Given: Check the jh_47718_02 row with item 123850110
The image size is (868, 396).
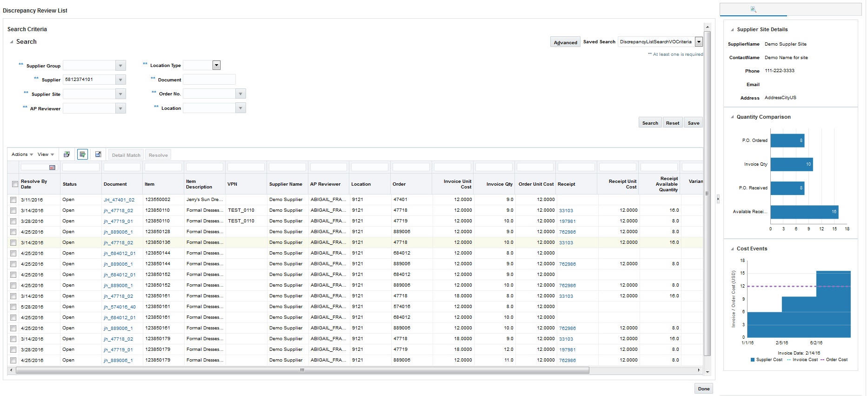Looking at the screenshot, I should pos(13,211).
